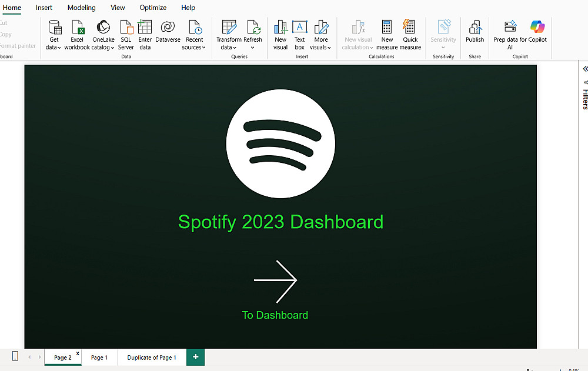588x371 pixels.
Task: Open the Optimize tab
Action: coord(153,8)
